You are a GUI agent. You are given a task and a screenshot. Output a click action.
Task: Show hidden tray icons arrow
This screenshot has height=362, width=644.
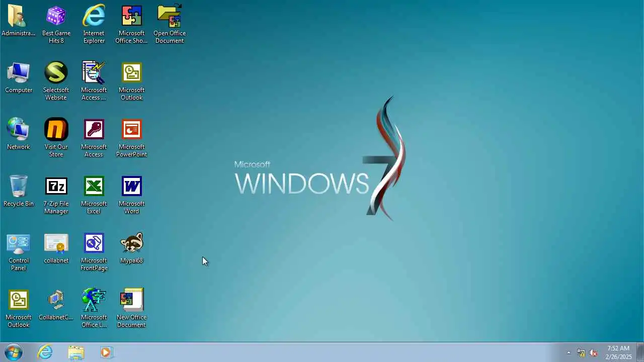tap(569, 352)
